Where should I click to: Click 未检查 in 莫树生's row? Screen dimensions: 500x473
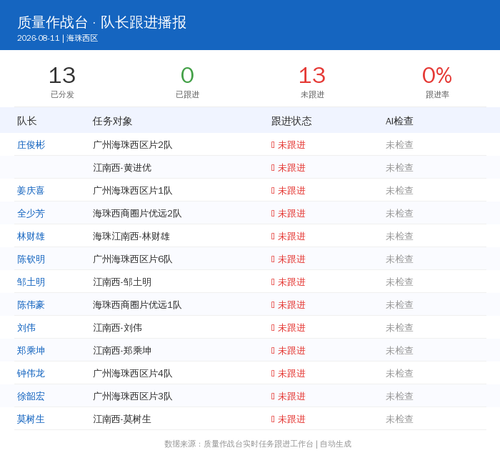click(399, 419)
